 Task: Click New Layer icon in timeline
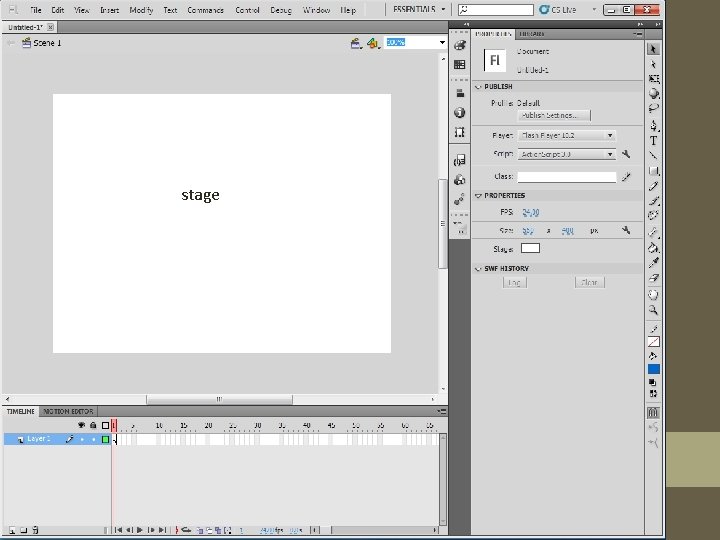(x=12, y=530)
